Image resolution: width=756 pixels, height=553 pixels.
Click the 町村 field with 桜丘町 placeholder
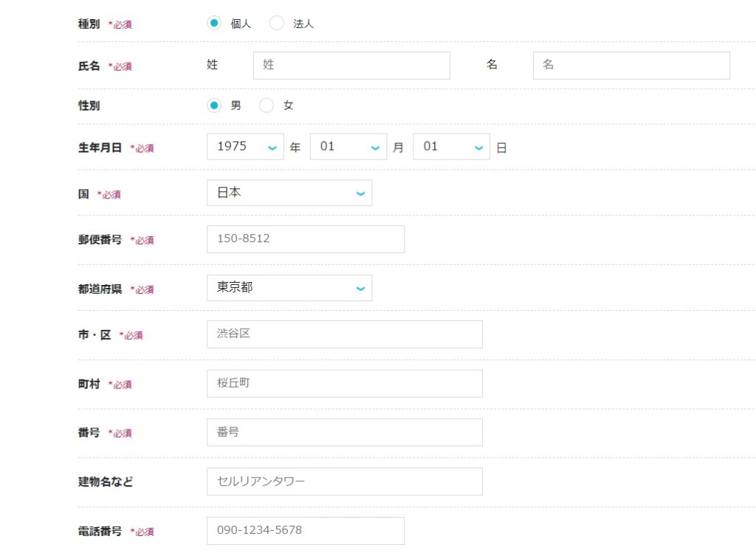pos(345,384)
